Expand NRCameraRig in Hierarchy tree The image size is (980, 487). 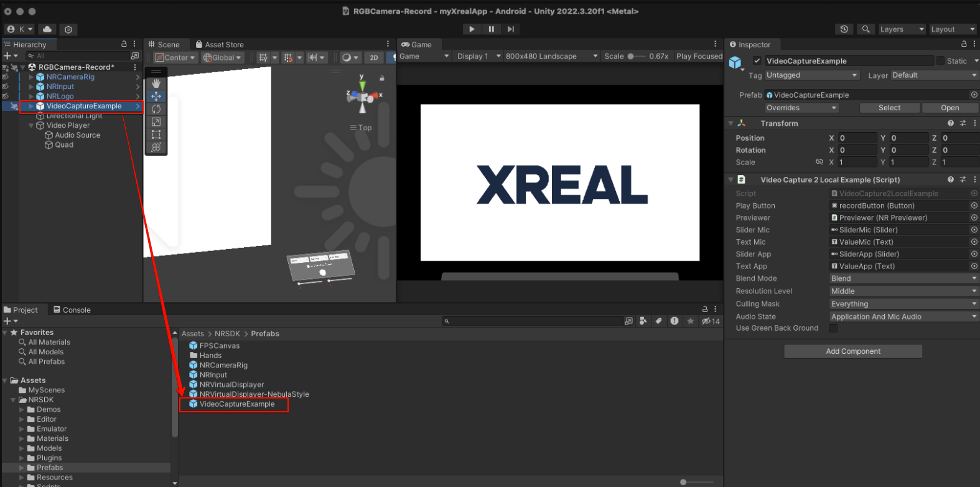coord(31,77)
